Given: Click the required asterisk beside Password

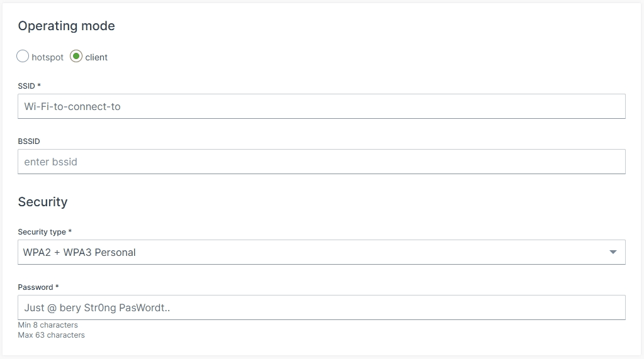Looking at the screenshot, I should point(57,287).
